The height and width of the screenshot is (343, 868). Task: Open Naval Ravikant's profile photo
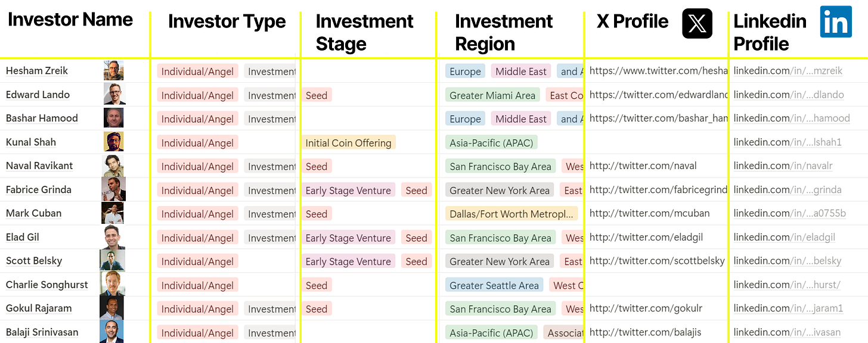113,166
